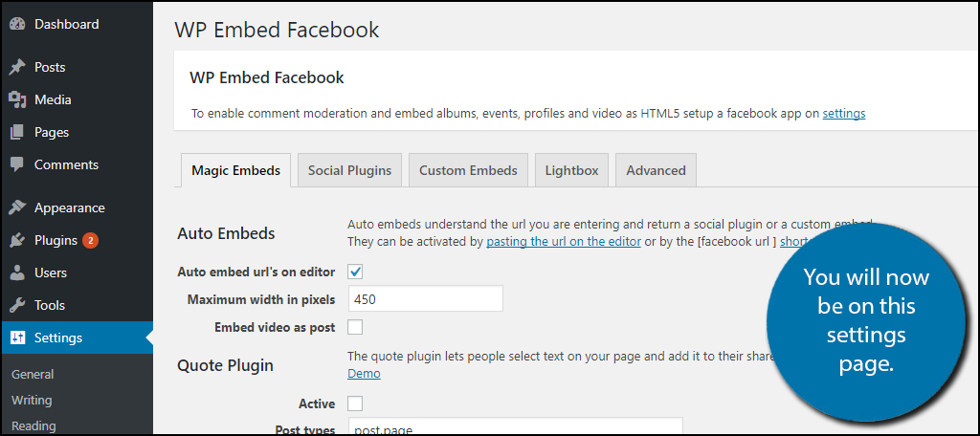This screenshot has width=980, height=436.
Task: Enable the Quote Plugin Active checkbox
Action: (355, 403)
